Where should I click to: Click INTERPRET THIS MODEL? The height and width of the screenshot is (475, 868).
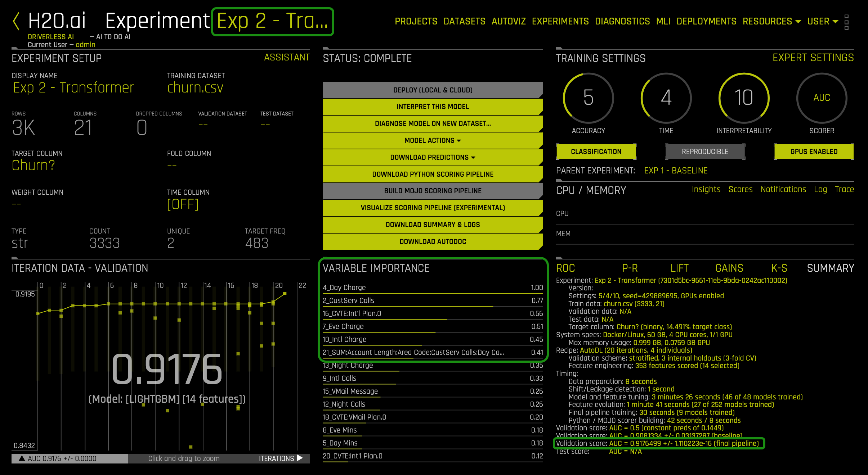tap(433, 107)
